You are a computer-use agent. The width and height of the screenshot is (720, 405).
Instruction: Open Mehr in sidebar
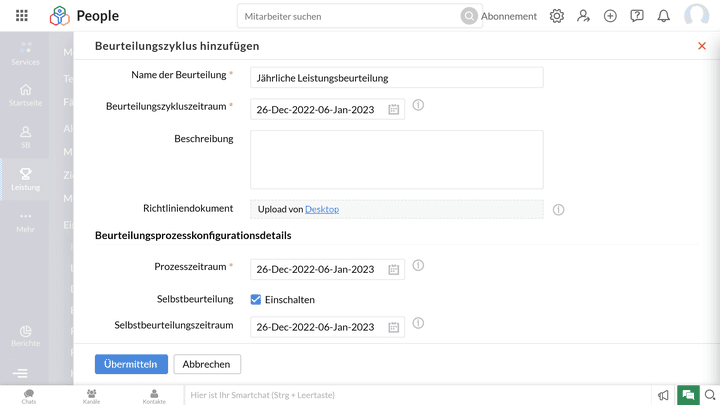pos(25,222)
